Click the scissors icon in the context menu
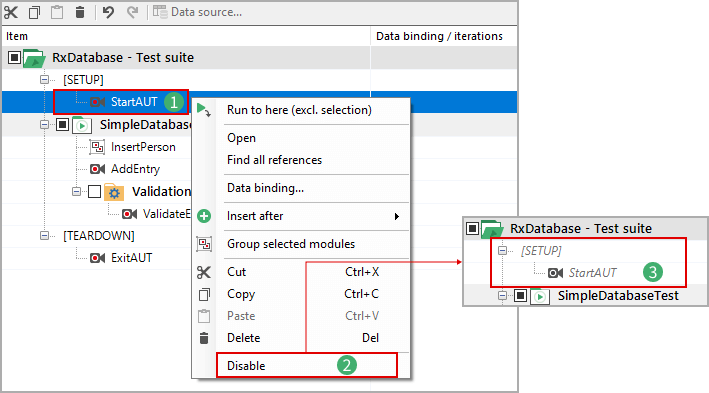 pyautogui.click(x=204, y=272)
